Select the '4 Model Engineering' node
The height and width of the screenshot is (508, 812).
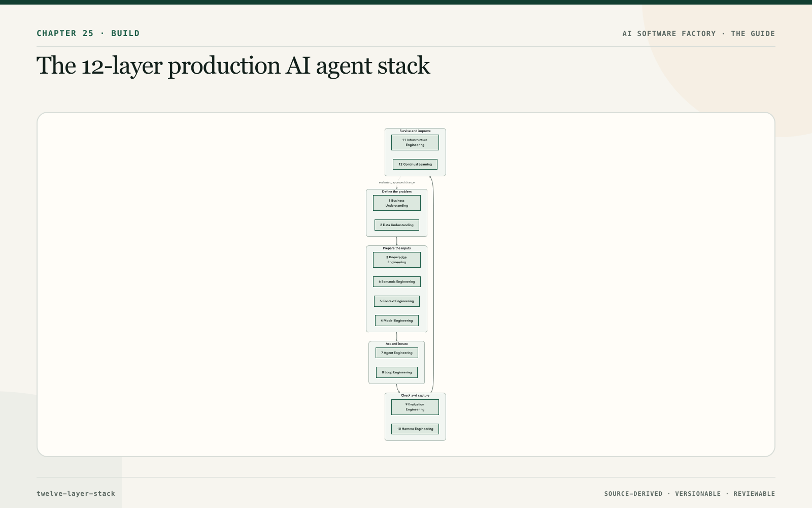396,321
